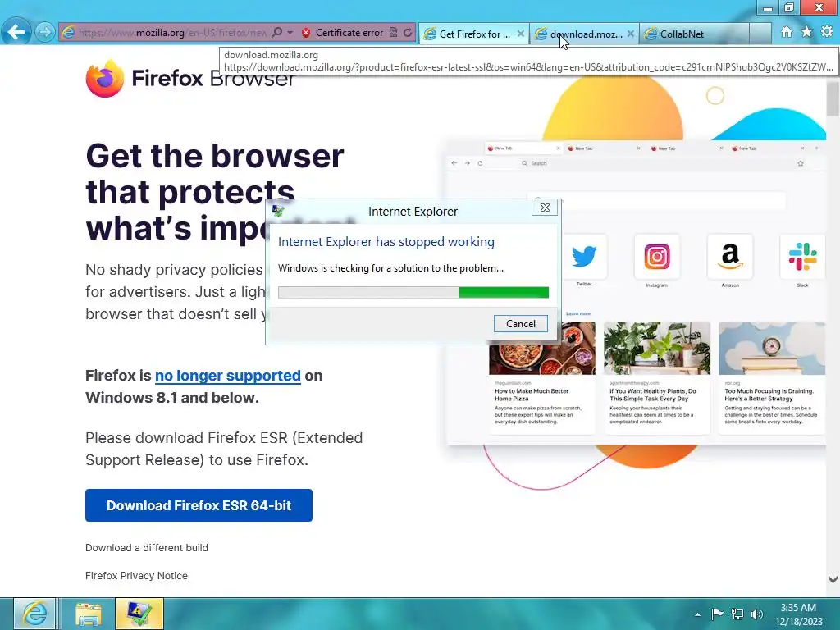Open Firefox Privacy Notice link
The height and width of the screenshot is (630, 840).
[x=137, y=575]
